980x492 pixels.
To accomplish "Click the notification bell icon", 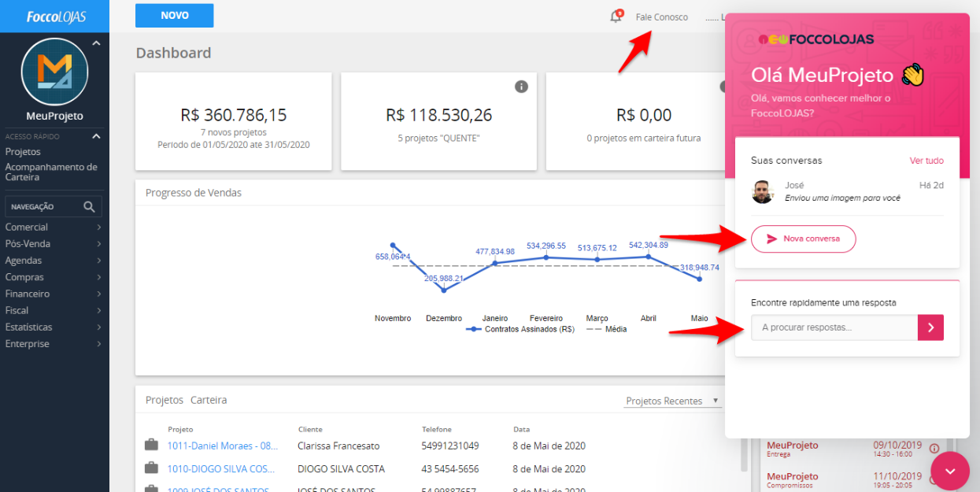I will click(x=616, y=17).
